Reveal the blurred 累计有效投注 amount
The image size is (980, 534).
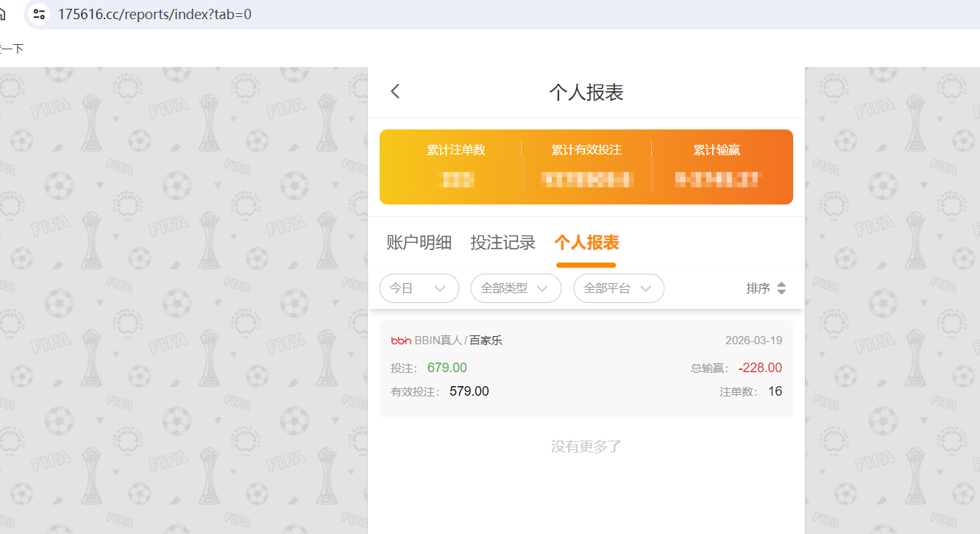coord(586,179)
